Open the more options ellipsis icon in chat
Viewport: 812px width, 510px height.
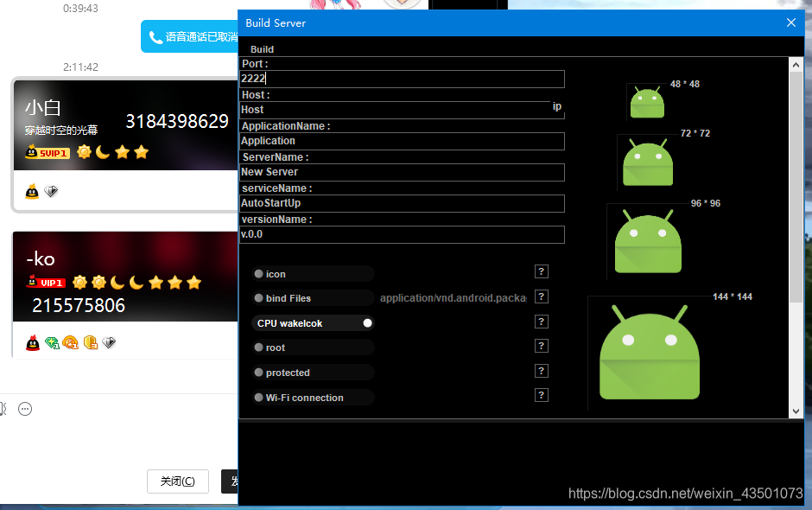(25, 409)
